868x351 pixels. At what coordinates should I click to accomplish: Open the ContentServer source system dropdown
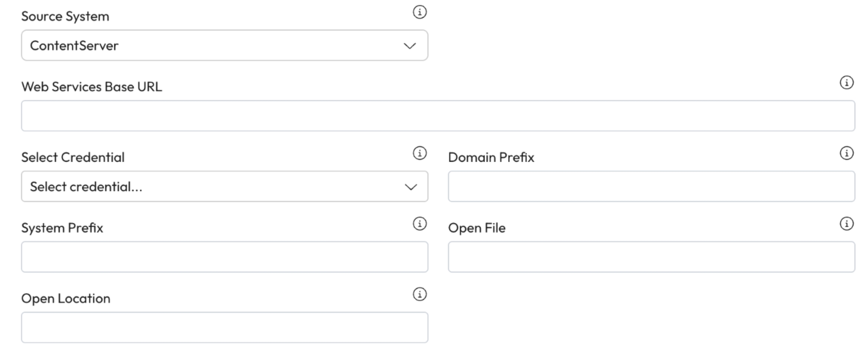[225, 46]
